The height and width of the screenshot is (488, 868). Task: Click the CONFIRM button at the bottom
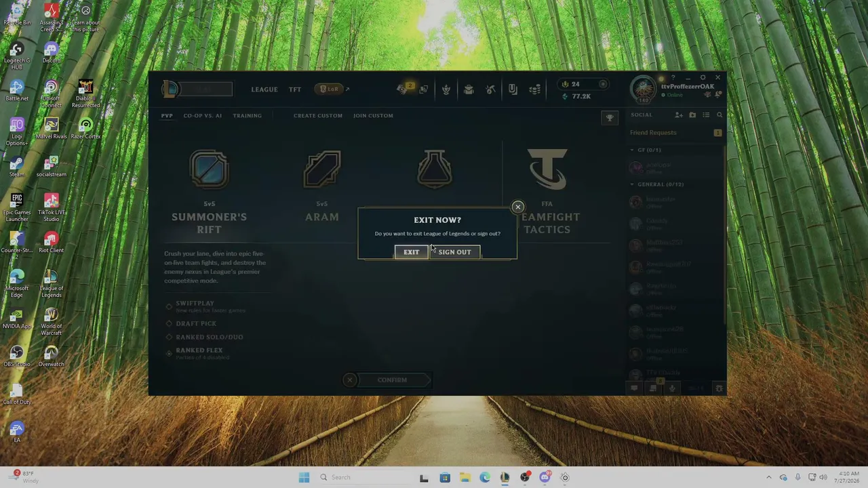[393, 380]
